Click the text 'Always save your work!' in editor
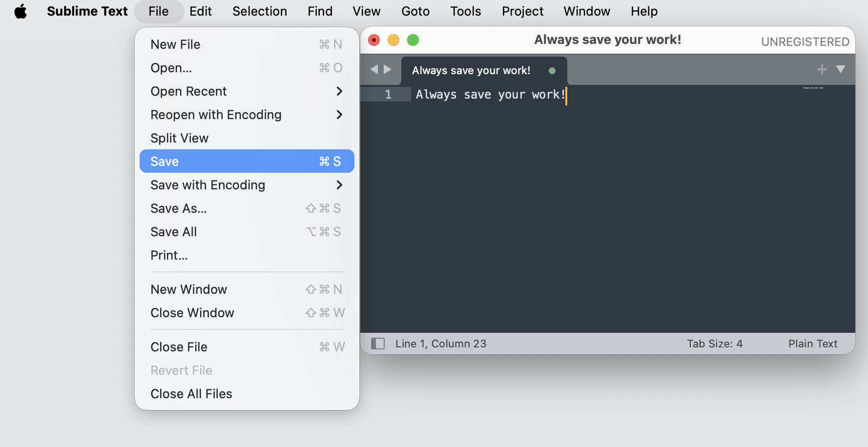Viewport: 868px width, 447px height. pyautogui.click(x=491, y=94)
